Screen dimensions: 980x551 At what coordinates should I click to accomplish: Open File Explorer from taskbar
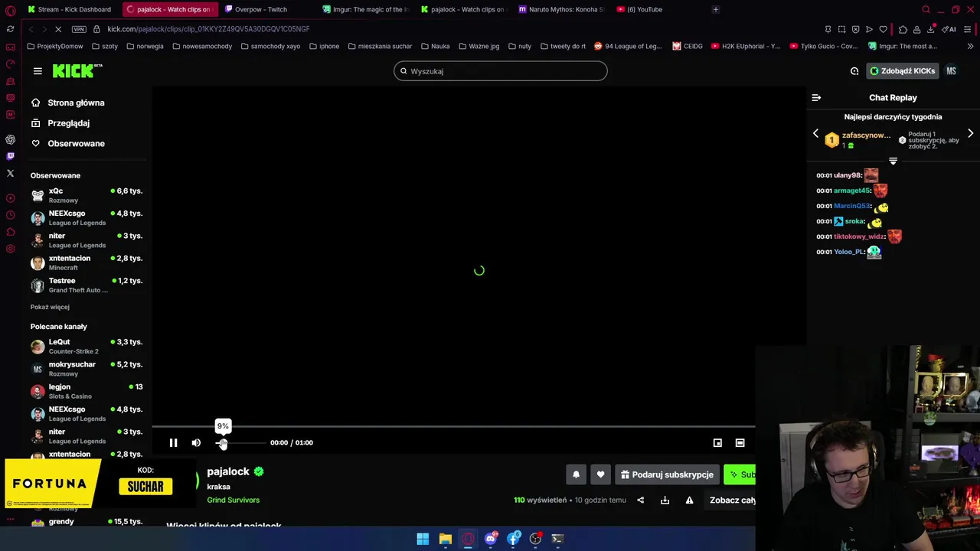[x=445, y=539]
